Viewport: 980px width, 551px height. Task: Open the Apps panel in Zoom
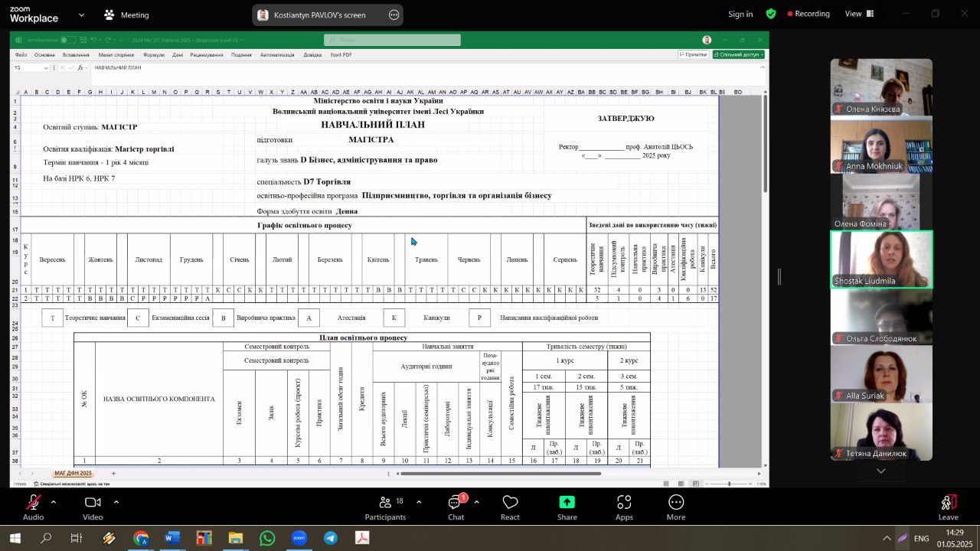[624, 507]
